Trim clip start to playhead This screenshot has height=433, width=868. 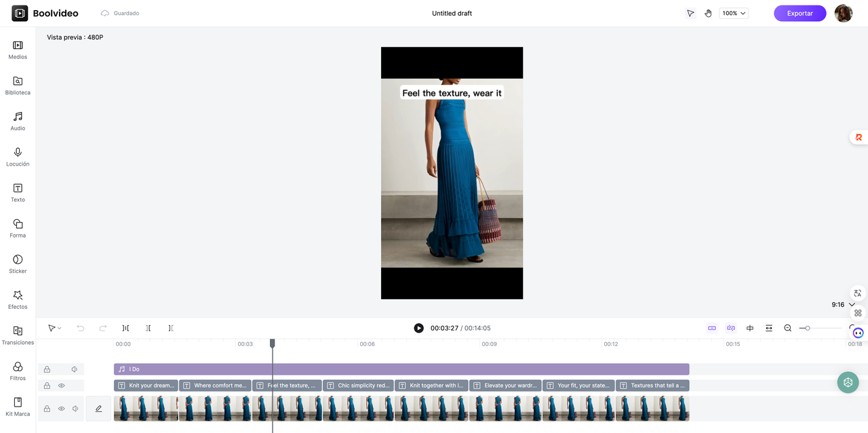[149, 328]
